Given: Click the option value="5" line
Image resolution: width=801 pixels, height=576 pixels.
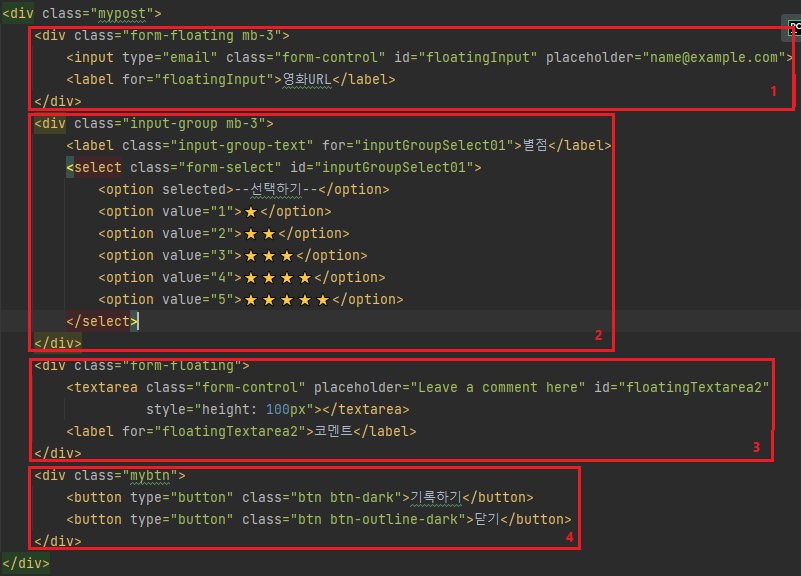Looking at the screenshot, I should pyautogui.click(x=250, y=299).
